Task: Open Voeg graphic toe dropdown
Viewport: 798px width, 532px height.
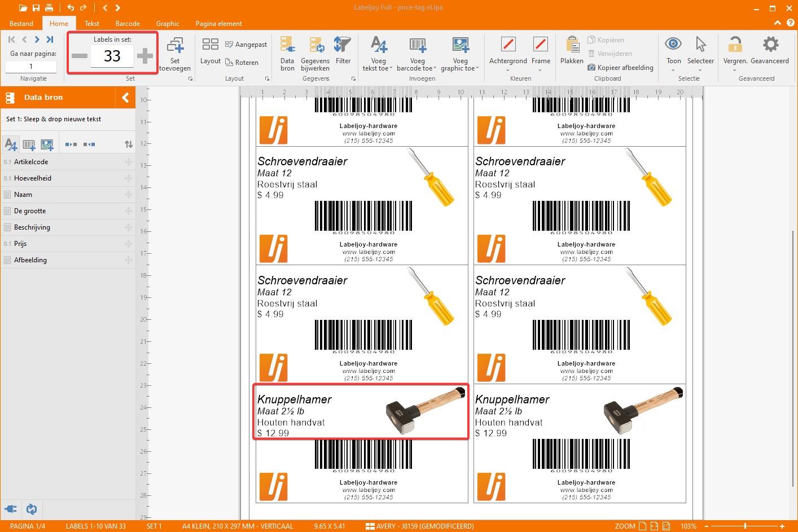Action: tap(460, 54)
